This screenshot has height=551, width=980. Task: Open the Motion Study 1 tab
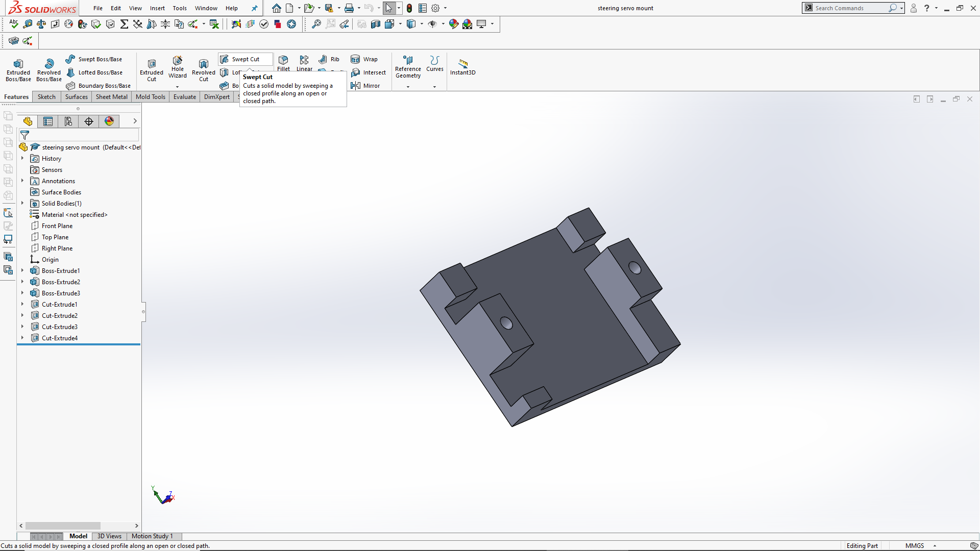pos(152,536)
